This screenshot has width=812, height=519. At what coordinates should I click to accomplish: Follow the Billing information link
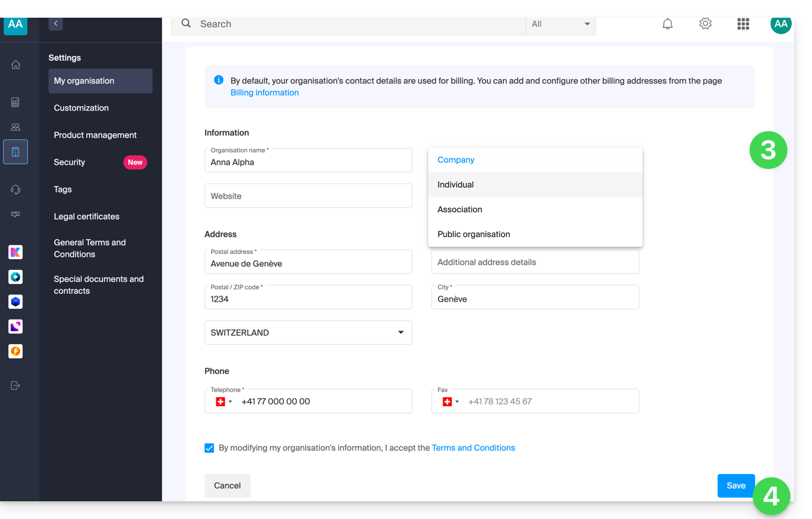[x=264, y=93]
